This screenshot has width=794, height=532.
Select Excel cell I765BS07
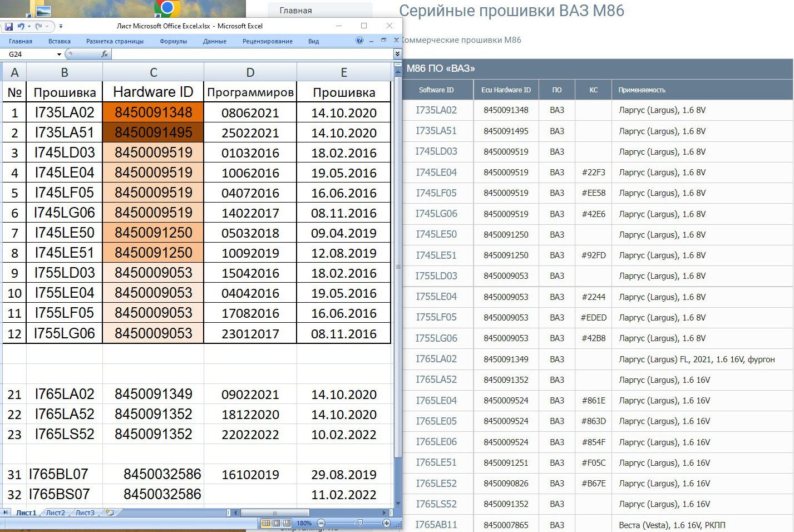[x=65, y=494]
